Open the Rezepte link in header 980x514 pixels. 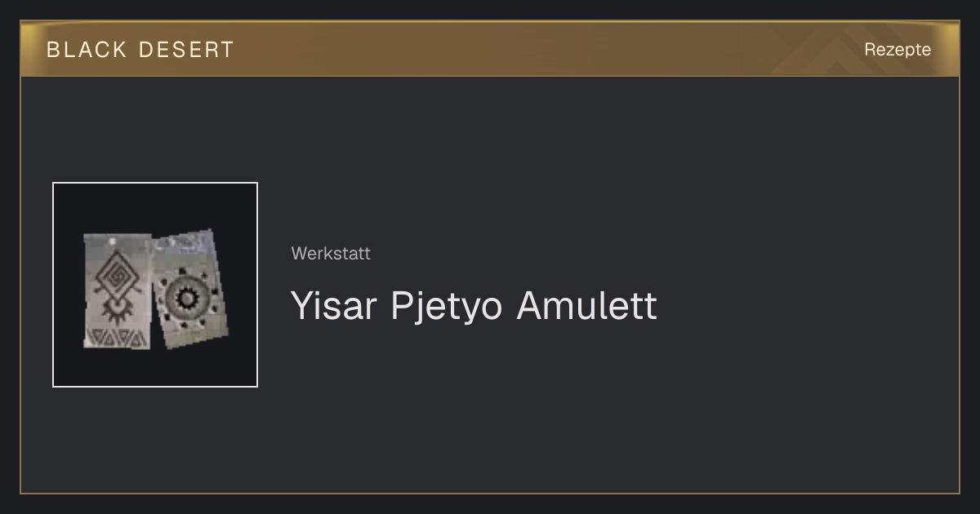[x=898, y=49]
